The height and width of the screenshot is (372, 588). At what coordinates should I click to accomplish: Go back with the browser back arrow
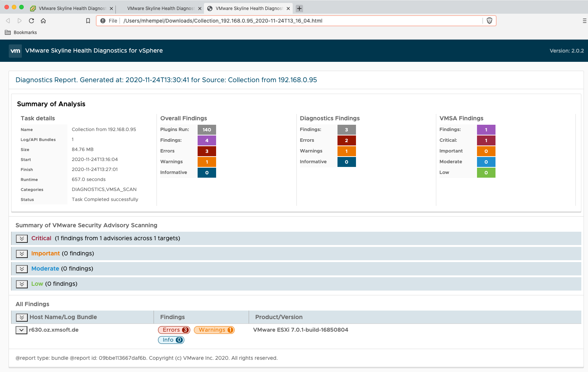coord(8,21)
